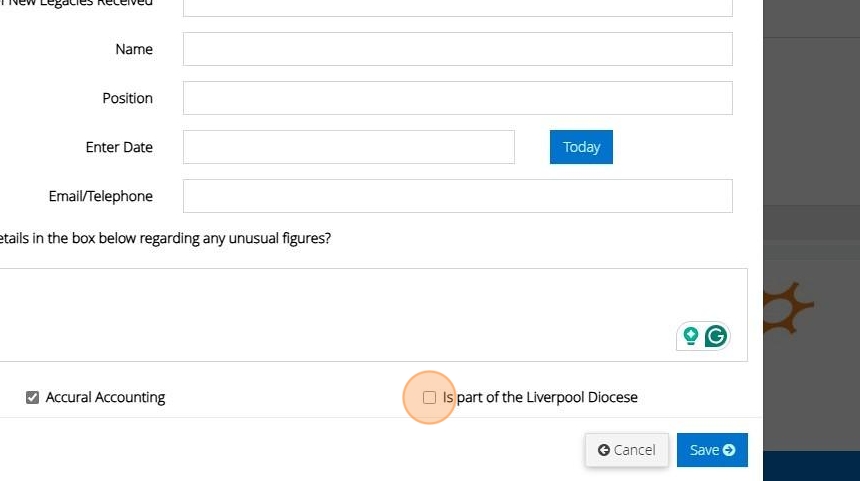
Task: Click the Email/Telephone field
Action: [457, 196]
